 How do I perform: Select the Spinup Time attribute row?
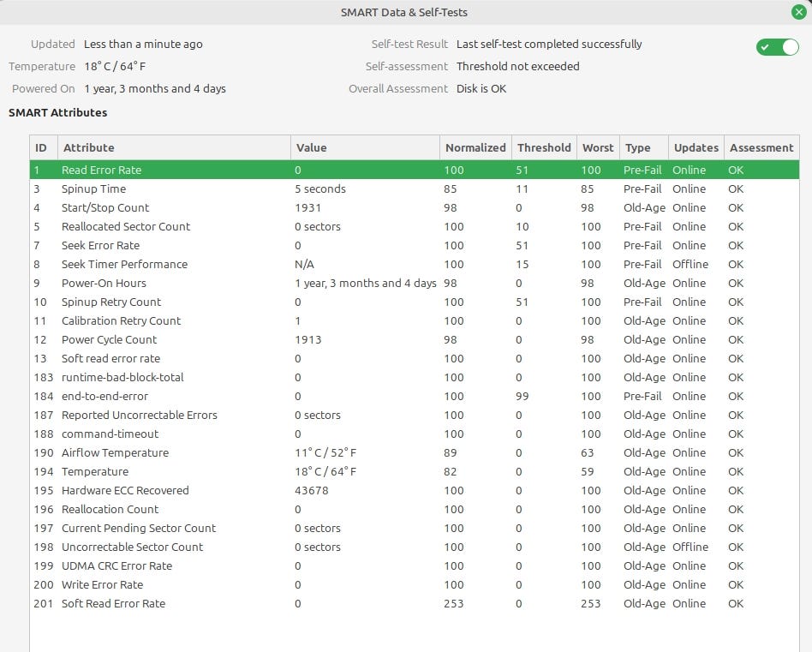coord(415,188)
